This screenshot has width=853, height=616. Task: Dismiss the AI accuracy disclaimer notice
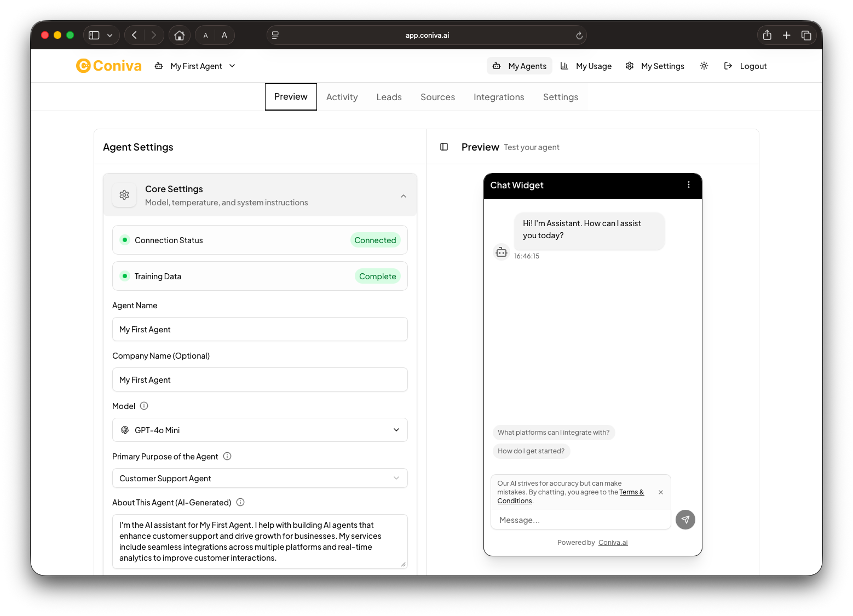[660, 492]
